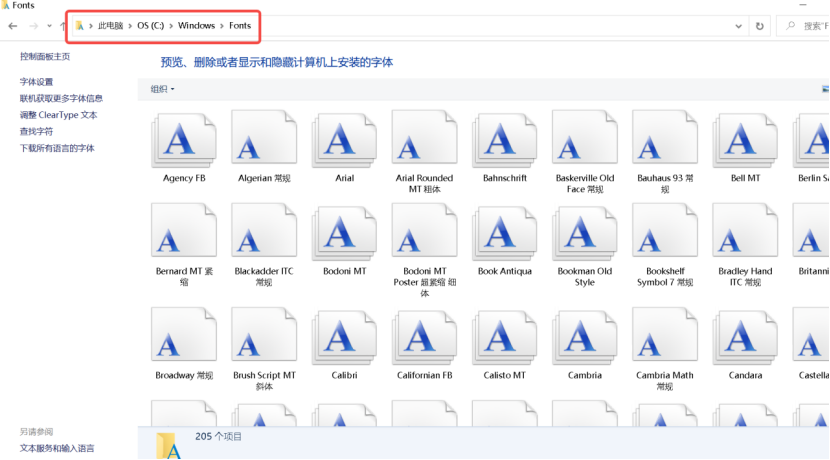Click the Back navigation arrow
The image size is (830, 460).
13,25
